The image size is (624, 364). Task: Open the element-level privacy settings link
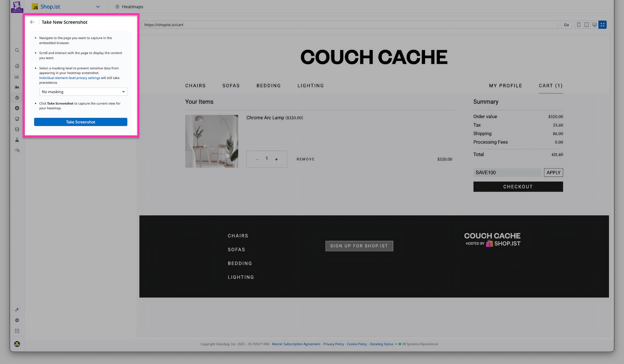tap(69, 78)
